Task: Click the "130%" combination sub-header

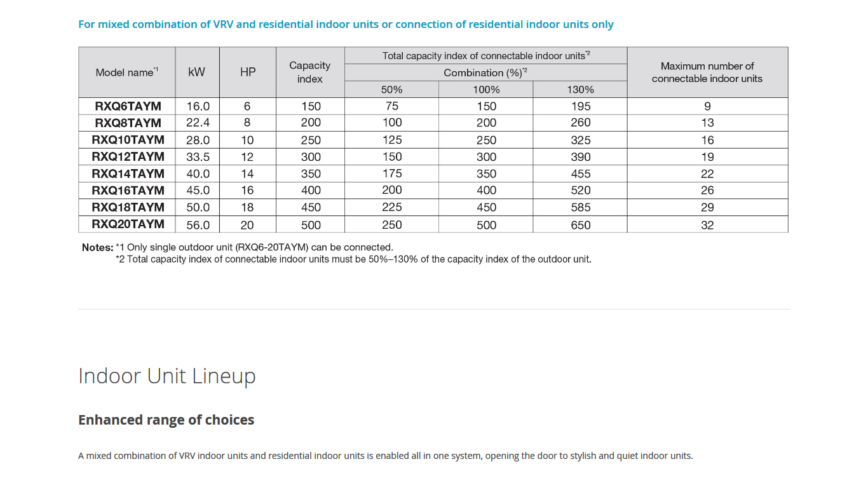Action: click(580, 90)
